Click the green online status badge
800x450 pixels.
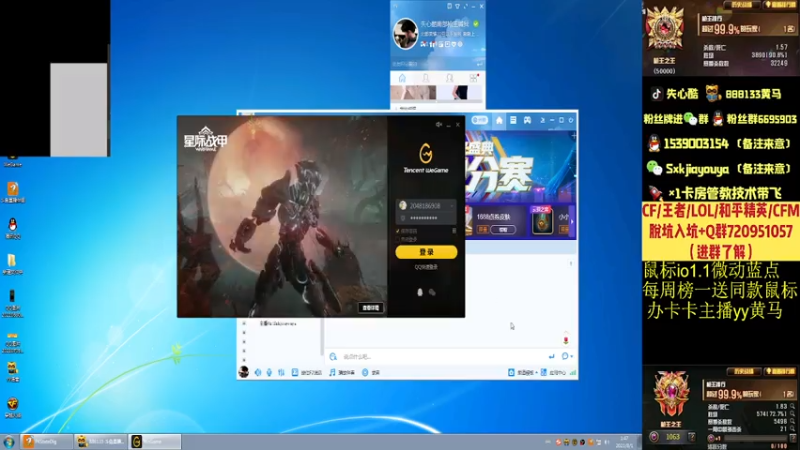[x=476, y=23]
